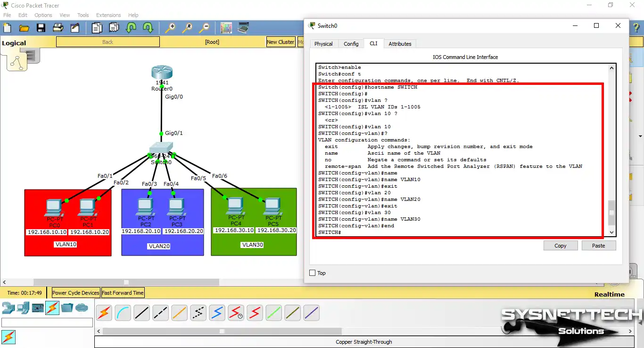The image size is (644, 348).
Task: Click the Zoom In magnifier icon
Action: pos(170,28)
